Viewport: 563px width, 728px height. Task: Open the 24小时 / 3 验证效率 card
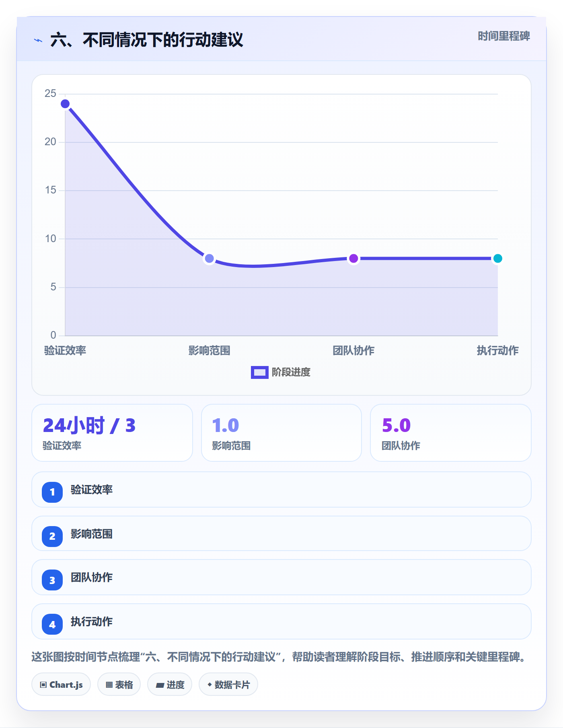112,433
